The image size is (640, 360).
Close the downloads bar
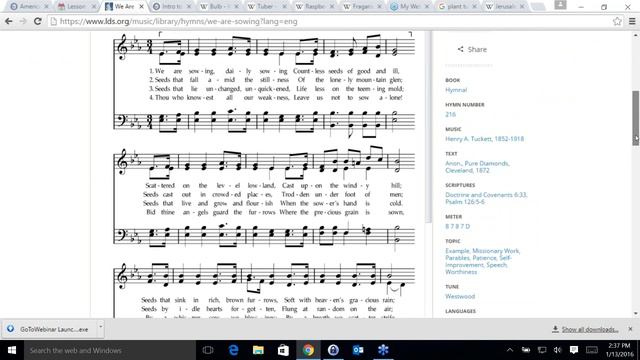point(631,329)
